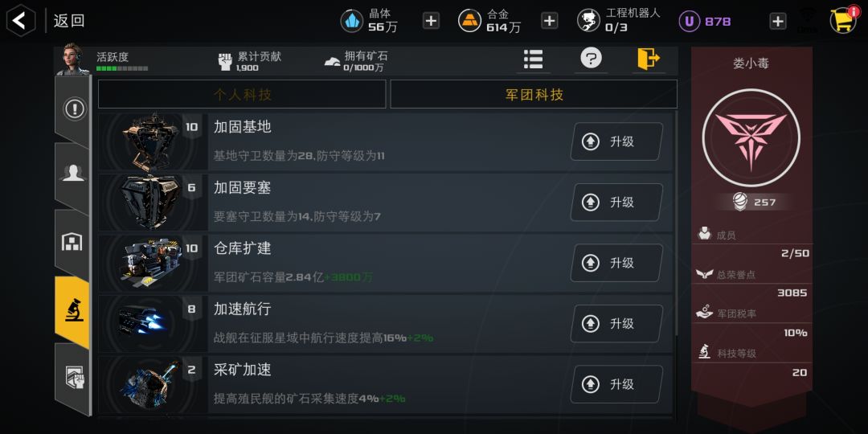Add U currency with plus icon

[777, 21]
